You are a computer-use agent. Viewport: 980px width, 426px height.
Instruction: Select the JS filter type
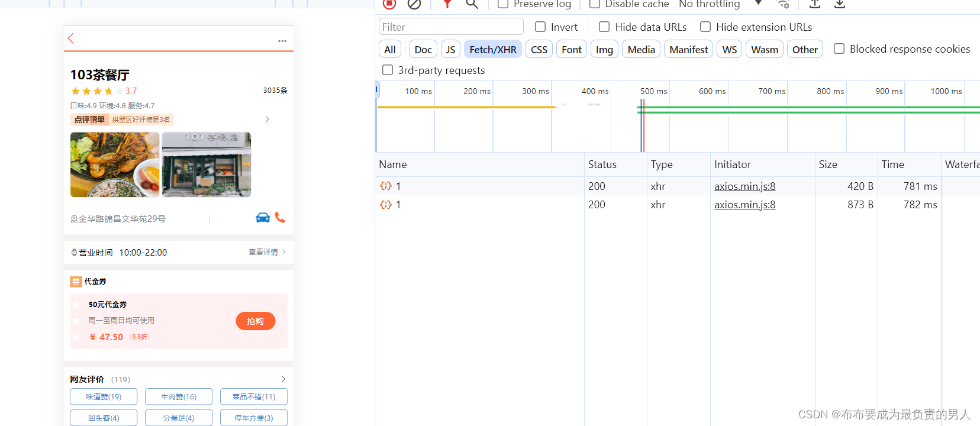pyautogui.click(x=450, y=49)
